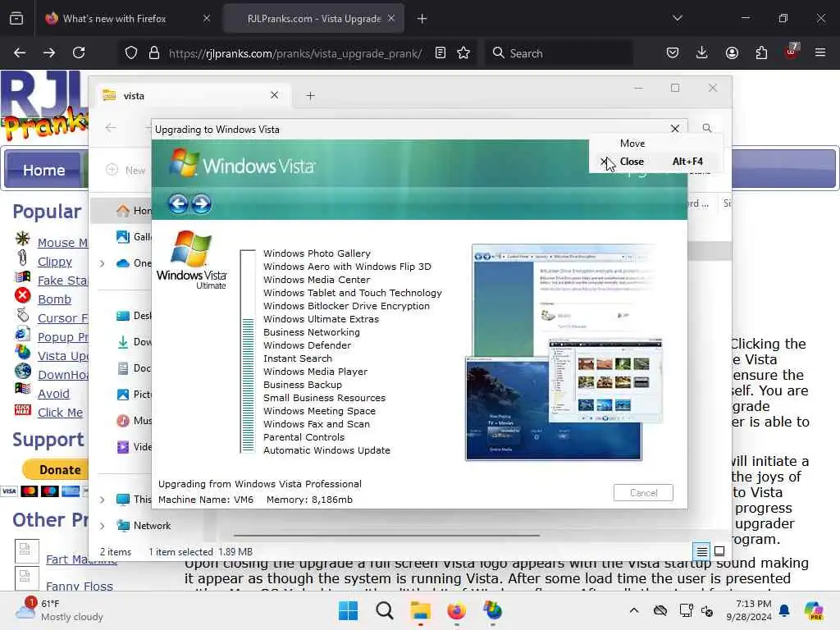840x630 pixels.
Task: Open taskbar clock showing 7:13 PM
Action: (749, 610)
